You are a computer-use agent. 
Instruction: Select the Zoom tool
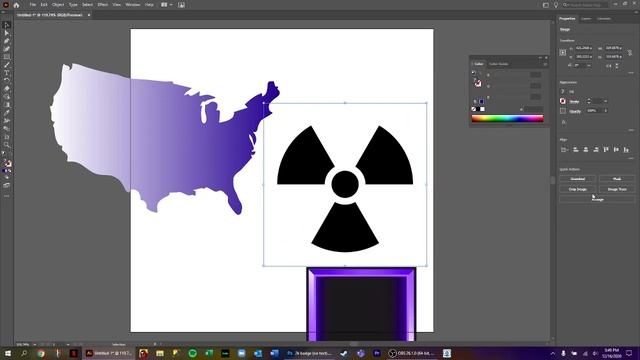[6, 144]
